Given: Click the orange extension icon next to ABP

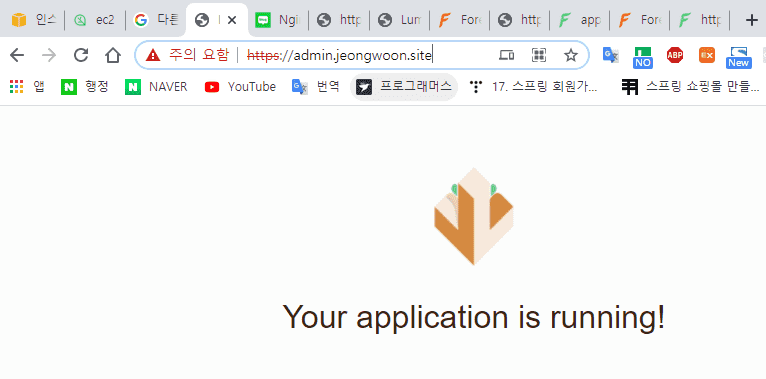Looking at the screenshot, I should click(706, 55).
